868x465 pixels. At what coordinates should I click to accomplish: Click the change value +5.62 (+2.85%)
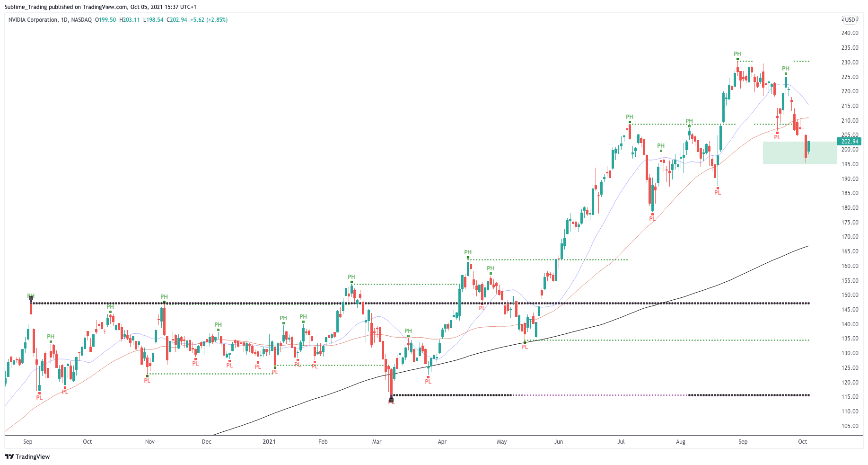pyautogui.click(x=209, y=20)
